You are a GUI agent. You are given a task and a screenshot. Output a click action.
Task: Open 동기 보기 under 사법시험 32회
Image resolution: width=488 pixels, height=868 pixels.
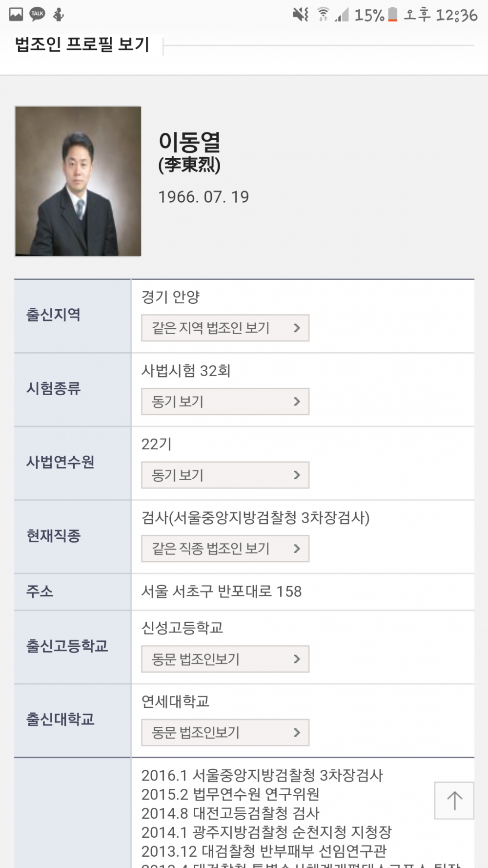[x=225, y=402]
